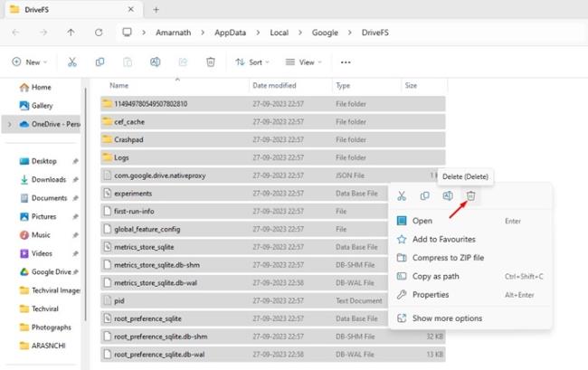The image size is (588, 370).
Task: Select Copy as path menu item
Action: pyautogui.click(x=435, y=276)
